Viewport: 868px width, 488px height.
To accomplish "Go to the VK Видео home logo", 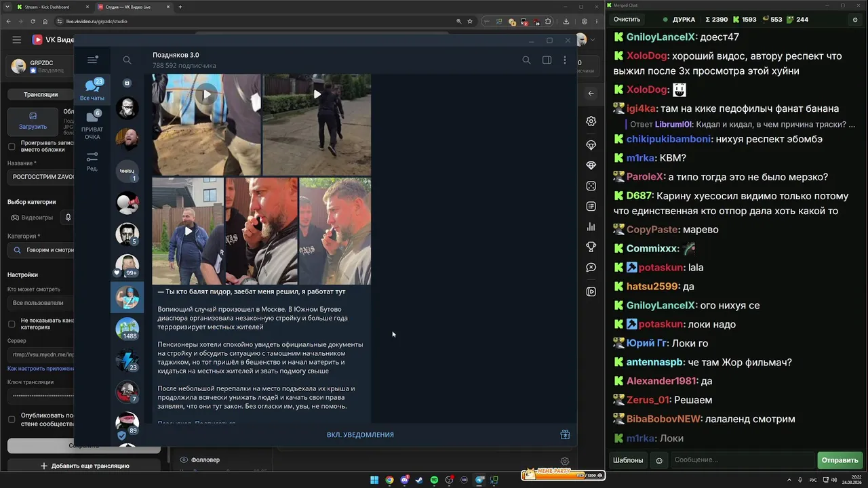I will [x=53, y=40].
